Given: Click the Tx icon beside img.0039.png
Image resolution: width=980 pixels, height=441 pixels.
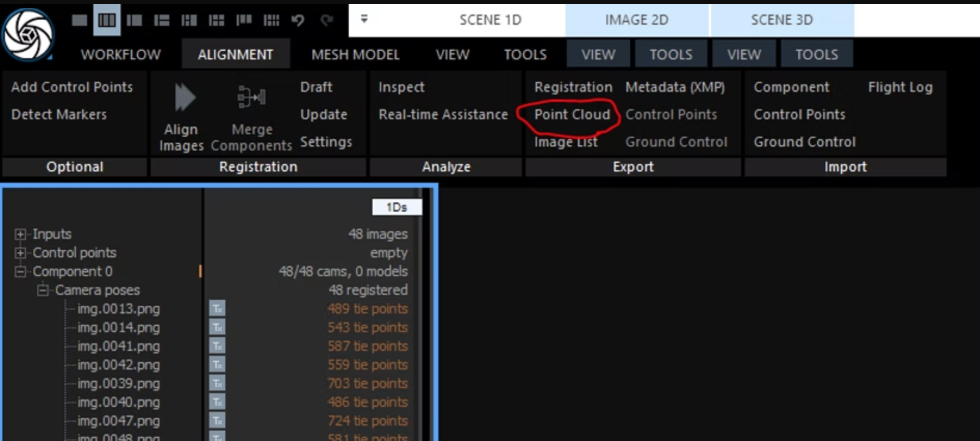Looking at the screenshot, I should 217,384.
